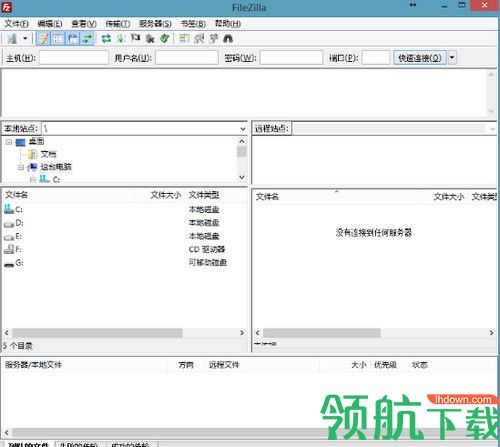Viewport: 500px width, 447px height.
Task: Select 这台电脑 in local tree
Action: [x=56, y=167]
